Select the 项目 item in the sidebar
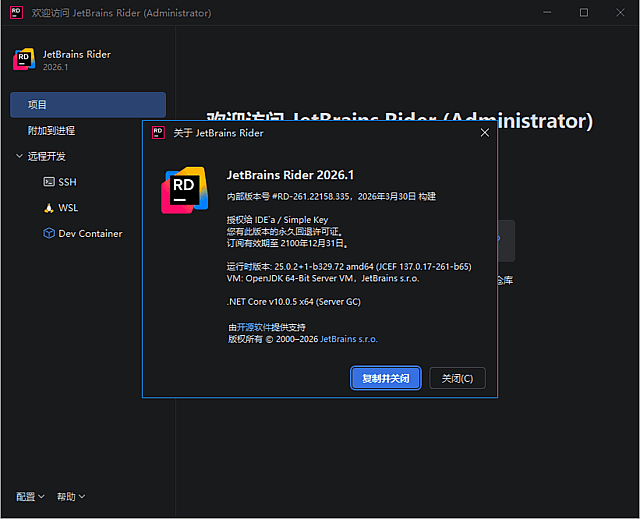Image resolution: width=640 pixels, height=519 pixels. 87,105
